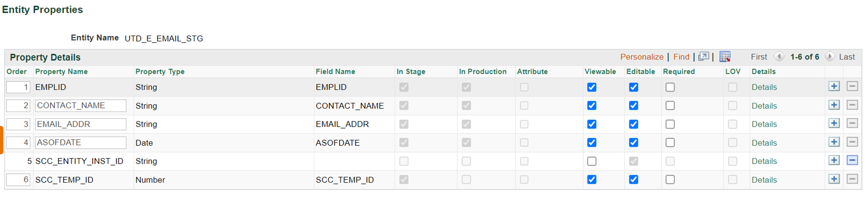Delete the SCC_ENTITY_INST_ID row

852,161
